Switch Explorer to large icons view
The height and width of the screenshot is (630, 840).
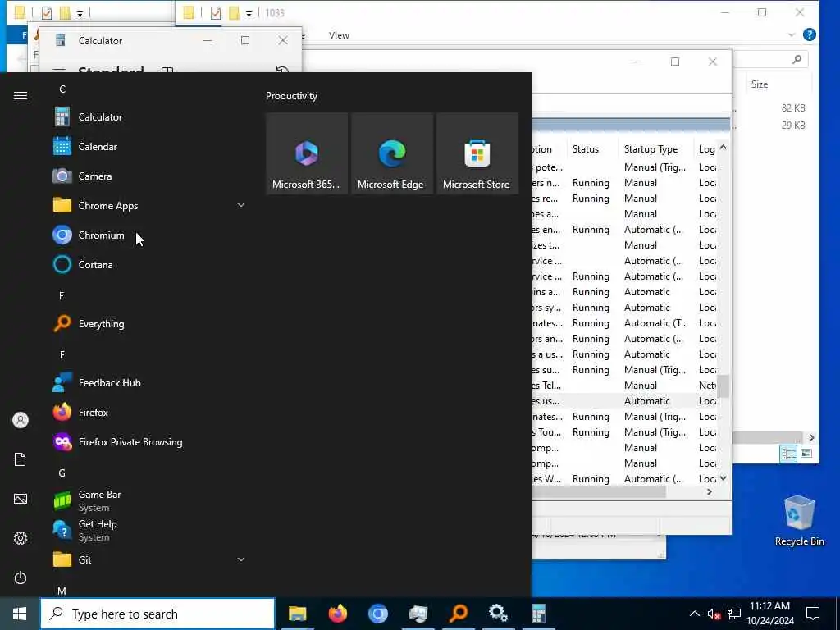806,454
